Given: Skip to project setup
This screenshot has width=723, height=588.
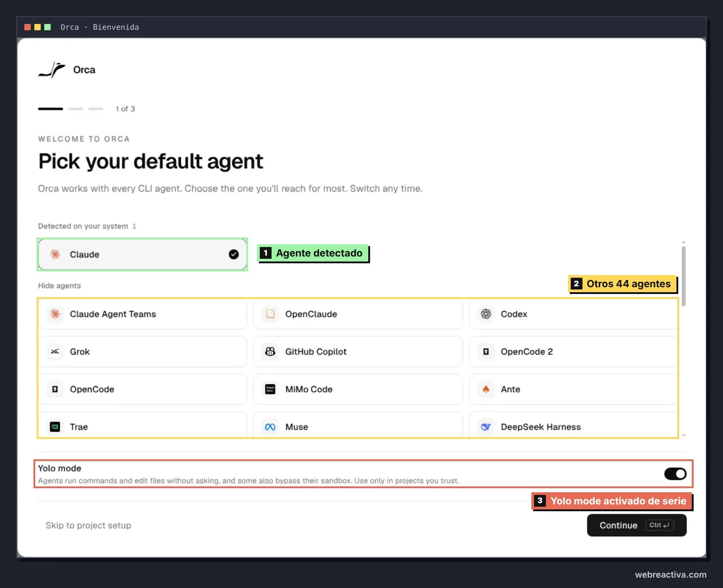Looking at the screenshot, I should point(88,525).
